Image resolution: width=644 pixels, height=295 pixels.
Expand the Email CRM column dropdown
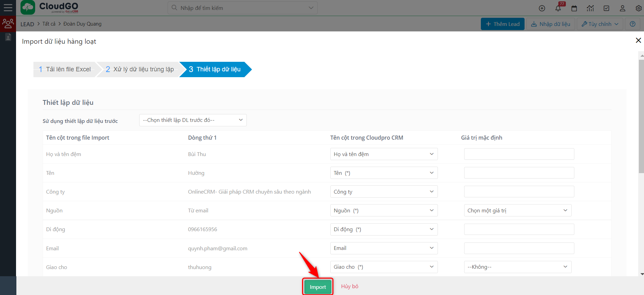384,248
